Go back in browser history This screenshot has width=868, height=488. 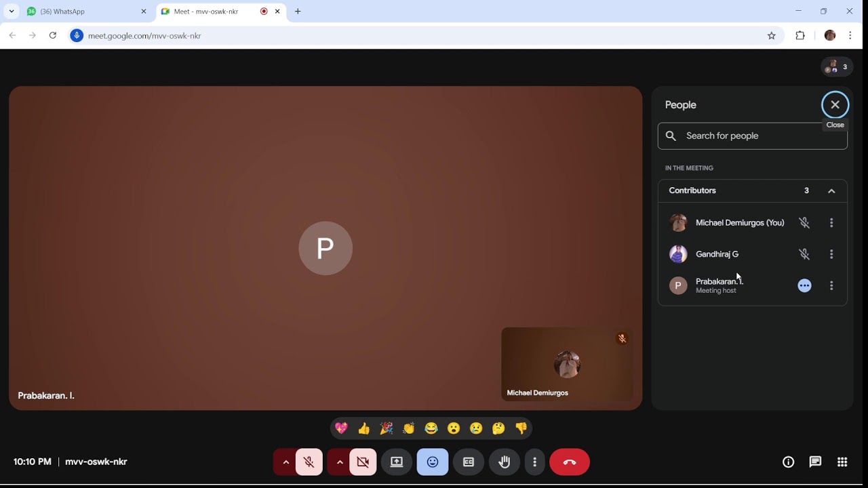click(12, 35)
